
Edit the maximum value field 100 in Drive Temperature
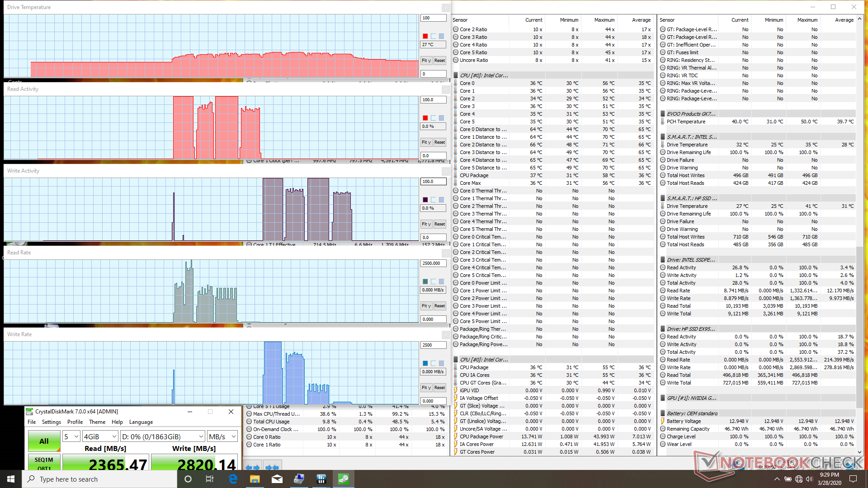pos(433,18)
